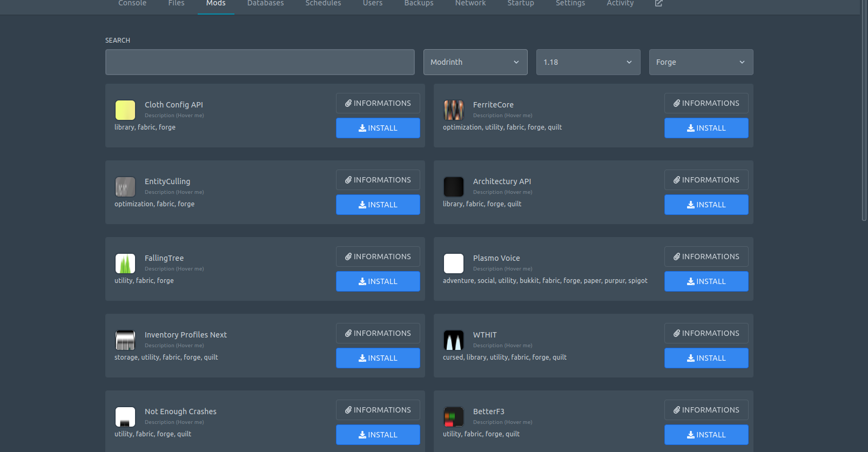
Task: Open the external link icon in top navigation
Action: coord(658,3)
